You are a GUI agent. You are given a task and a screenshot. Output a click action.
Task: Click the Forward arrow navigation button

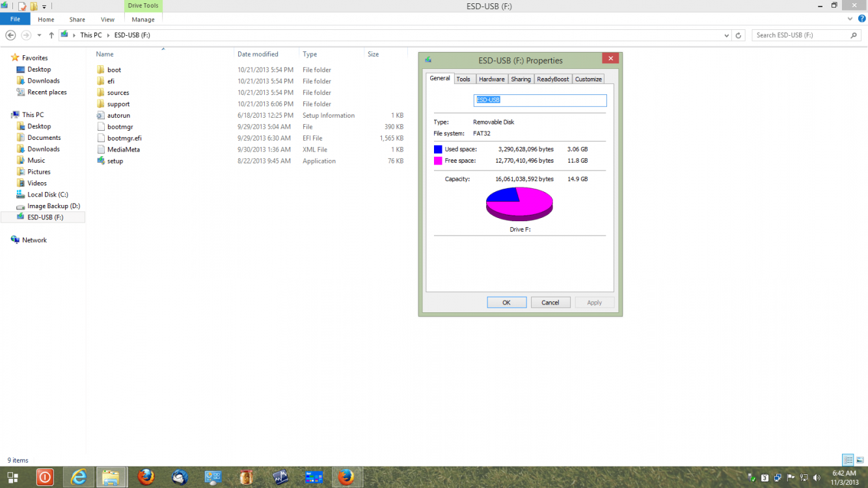click(26, 35)
